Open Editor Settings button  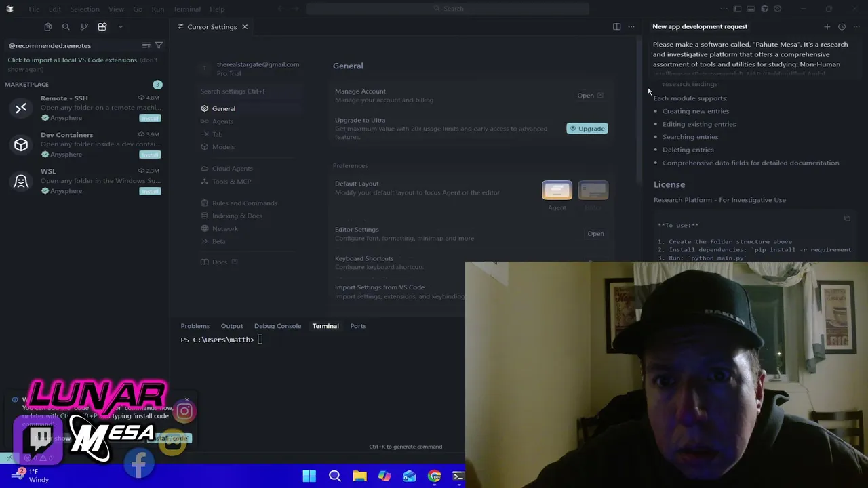pyautogui.click(x=595, y=234)
